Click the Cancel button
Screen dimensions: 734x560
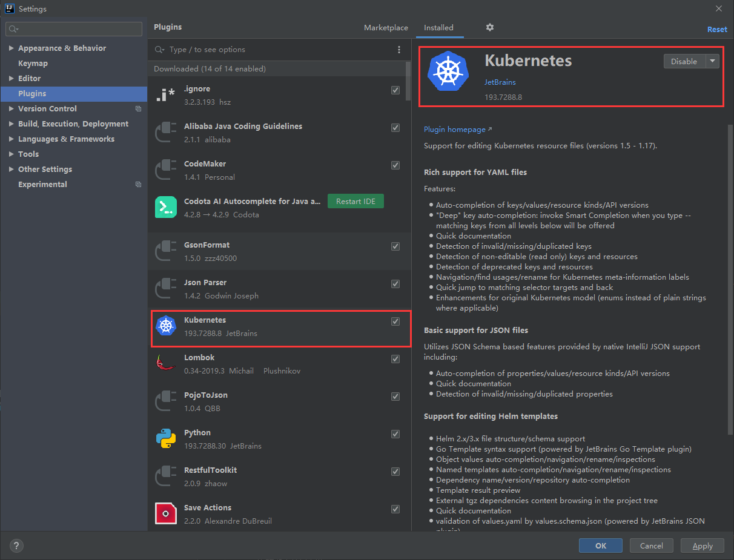click(652, 545)
